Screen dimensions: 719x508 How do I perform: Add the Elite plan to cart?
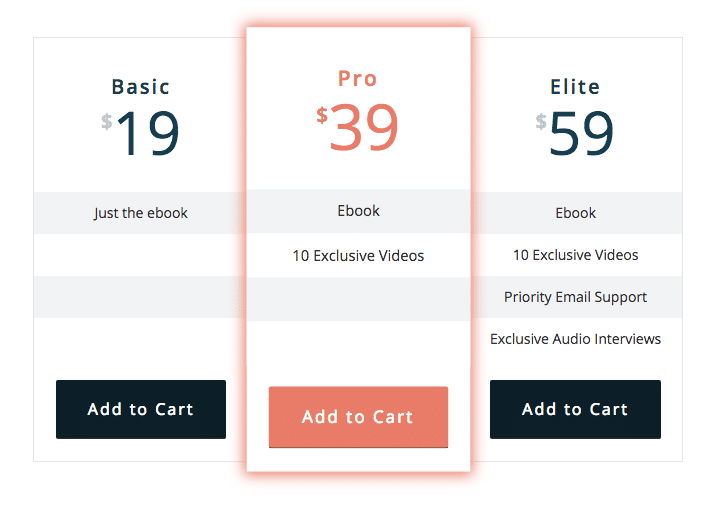pyautogui.click(x=575, y=409)
